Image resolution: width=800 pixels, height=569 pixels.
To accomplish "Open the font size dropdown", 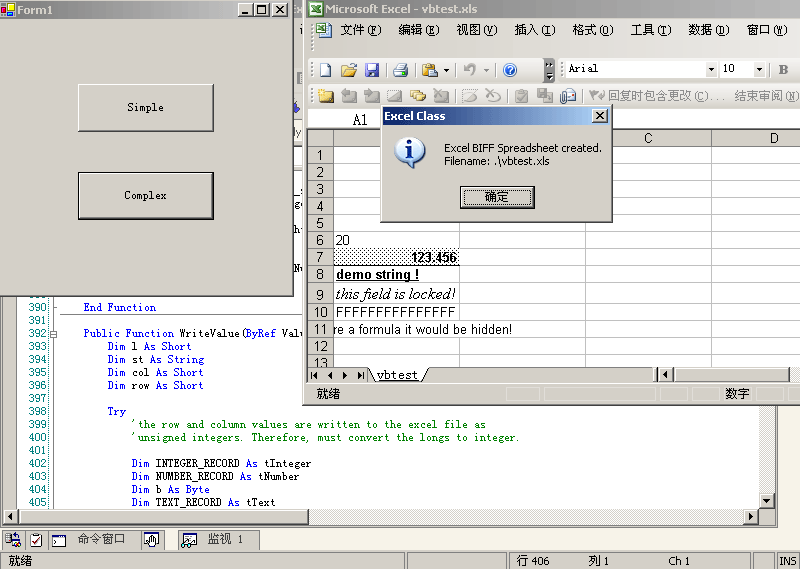I will [x=759, y=69].
